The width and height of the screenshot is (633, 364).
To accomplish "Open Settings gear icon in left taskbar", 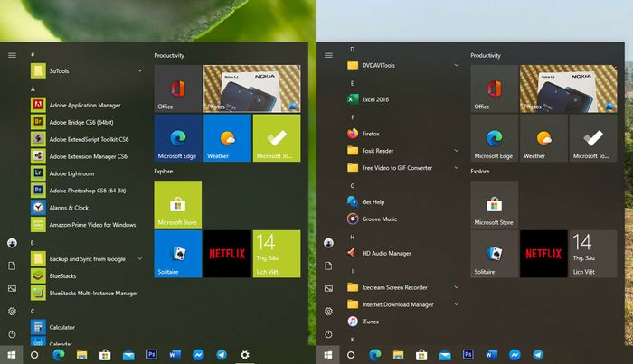I will [x=245, y=355].
